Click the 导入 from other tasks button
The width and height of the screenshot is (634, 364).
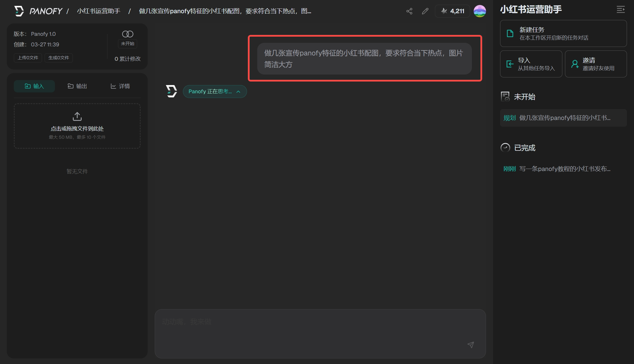pos(531,64)
